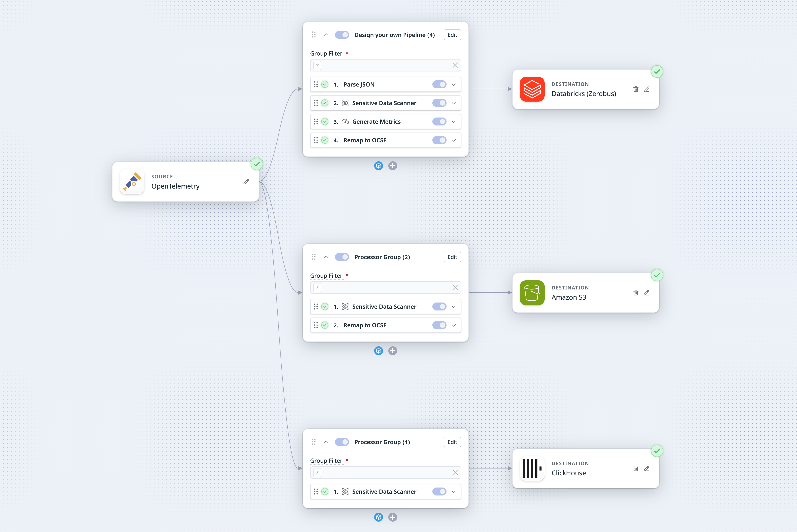Screen dimensions: 797x532
Task: Grab drag handle of Parse JSON processor
Action: (x=316, y=84)
